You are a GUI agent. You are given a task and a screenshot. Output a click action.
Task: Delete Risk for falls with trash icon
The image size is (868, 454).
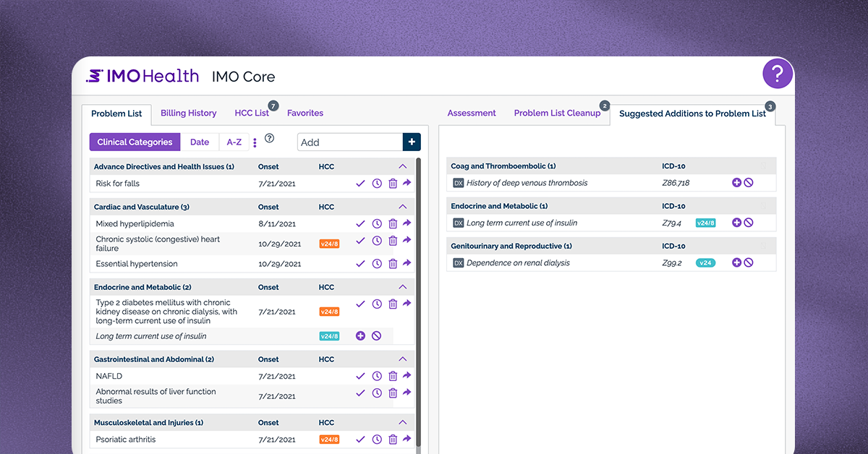[x=393, y=184]
